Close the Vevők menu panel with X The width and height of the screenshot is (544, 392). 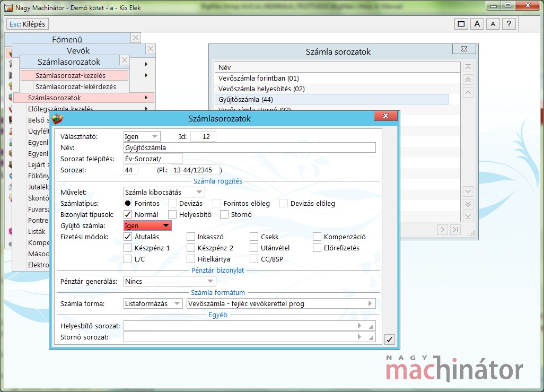150,49
